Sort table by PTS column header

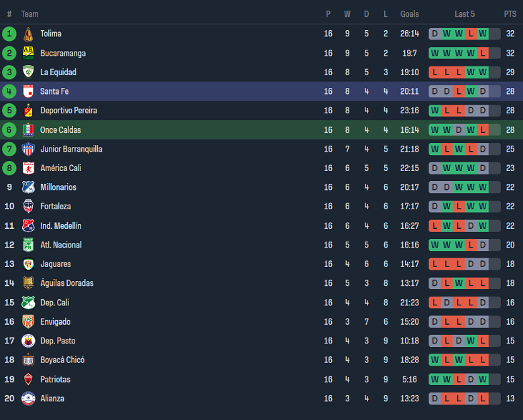510,14
